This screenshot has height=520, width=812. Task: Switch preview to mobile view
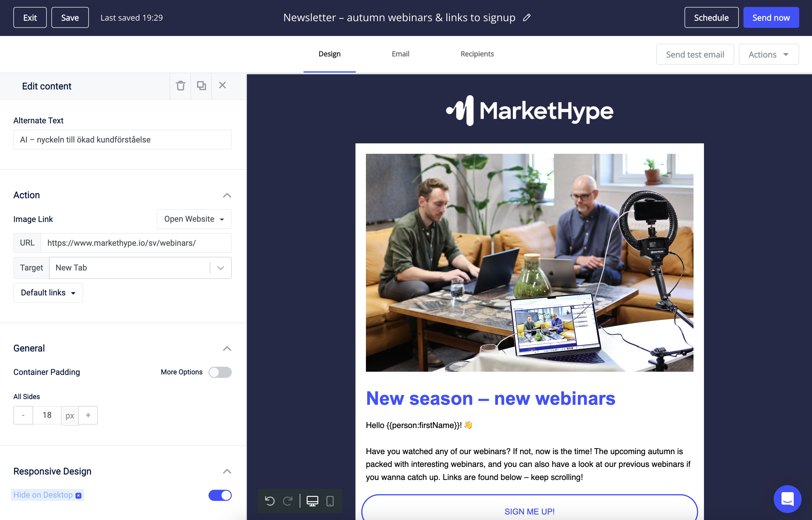tap(330, 501)
